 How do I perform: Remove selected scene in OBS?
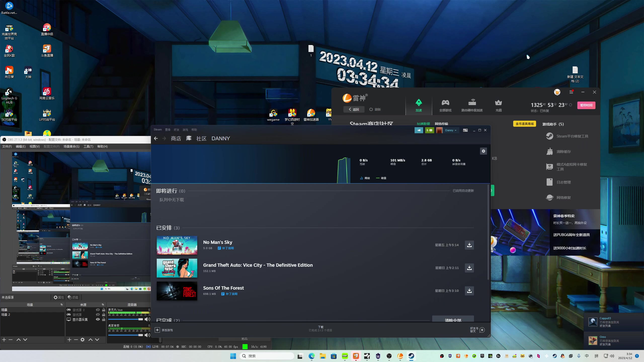pos(11,340)
